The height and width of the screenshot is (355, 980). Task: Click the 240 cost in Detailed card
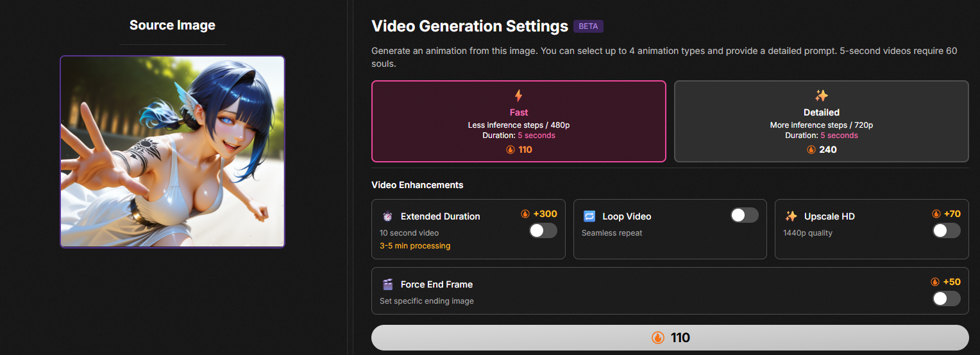tap(828, 150)
